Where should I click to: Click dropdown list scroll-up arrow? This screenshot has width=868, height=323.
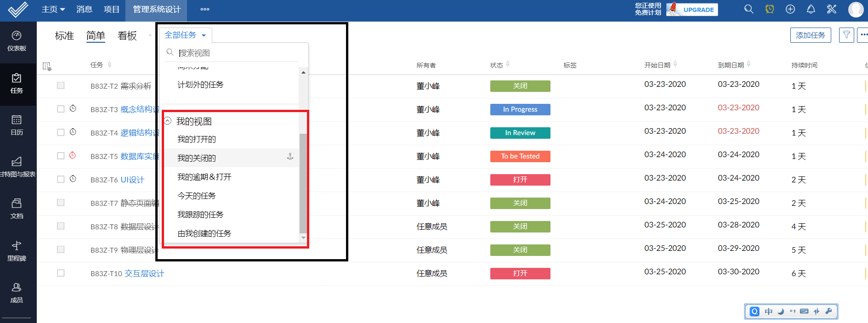tap(303, 73)
